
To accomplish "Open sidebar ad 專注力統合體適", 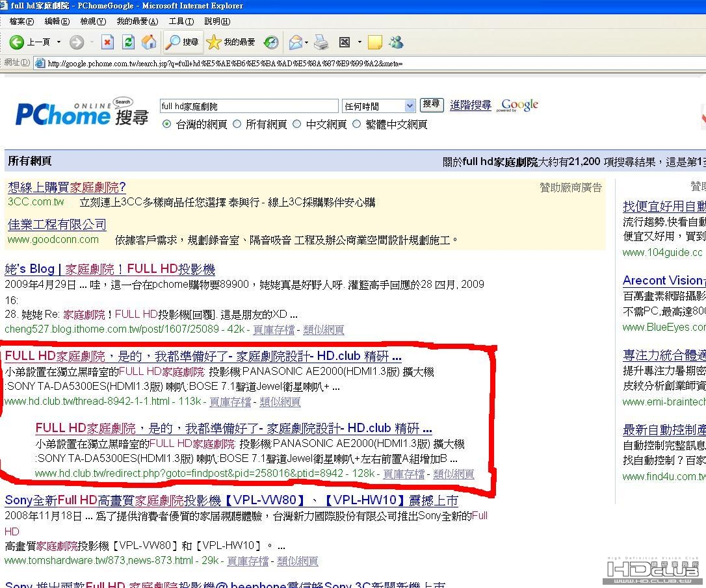I will 664,355.
